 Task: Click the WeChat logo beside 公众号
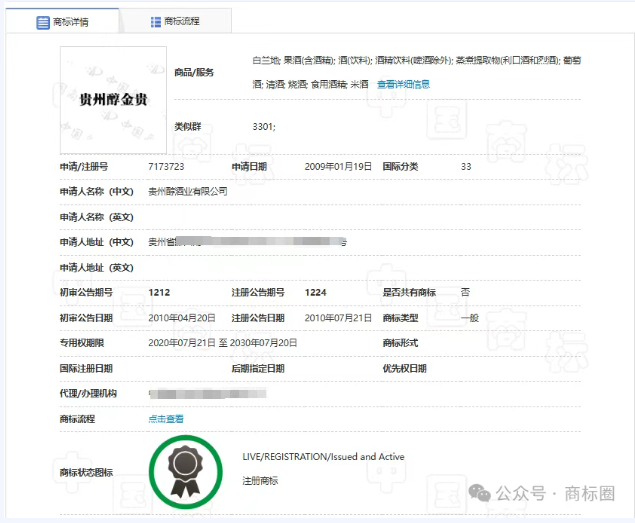(x=482, y=493)
